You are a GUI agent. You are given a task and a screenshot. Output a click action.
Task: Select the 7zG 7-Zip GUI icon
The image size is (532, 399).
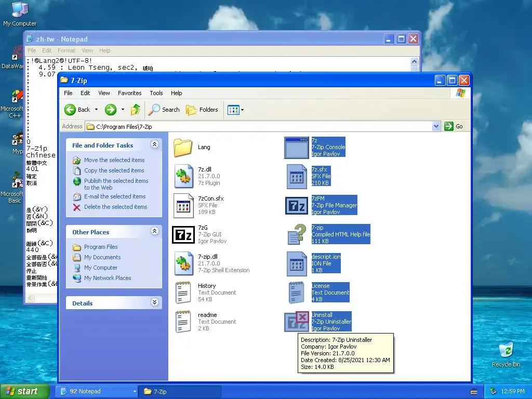tap(183, 234)
